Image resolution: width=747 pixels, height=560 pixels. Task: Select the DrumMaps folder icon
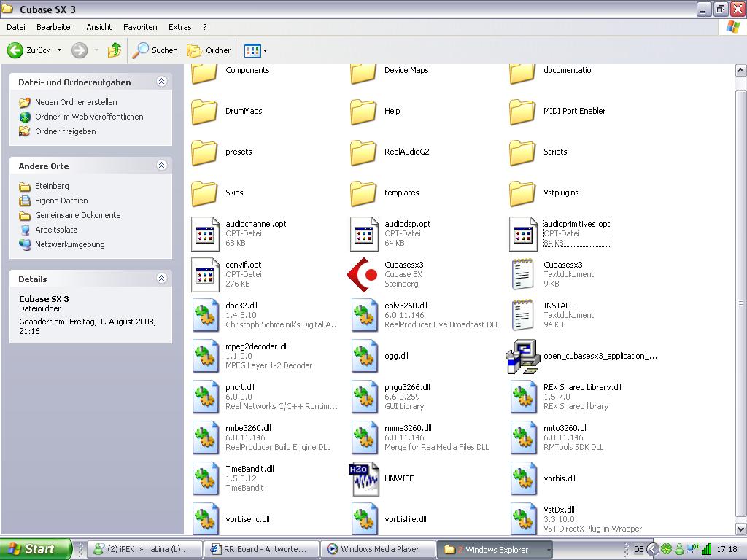pos(204,112)
